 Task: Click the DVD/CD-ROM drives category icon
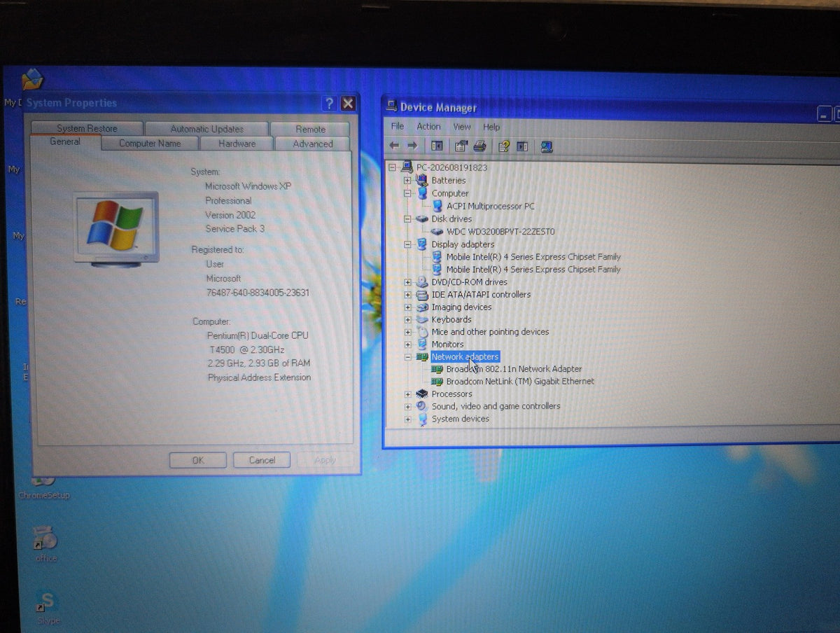click(422, 281)
